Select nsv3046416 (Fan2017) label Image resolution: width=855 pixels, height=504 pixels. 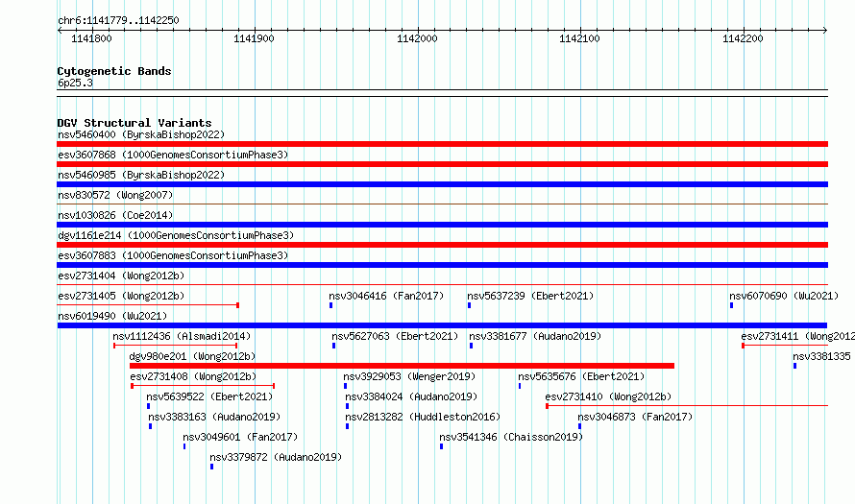(x=386, y=296)
